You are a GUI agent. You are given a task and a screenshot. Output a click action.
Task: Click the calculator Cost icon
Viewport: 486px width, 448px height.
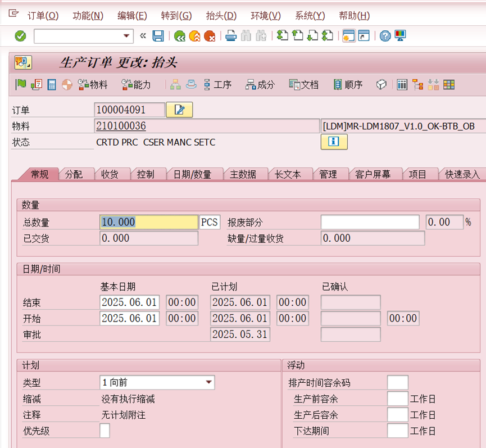[x=52, y=84]
